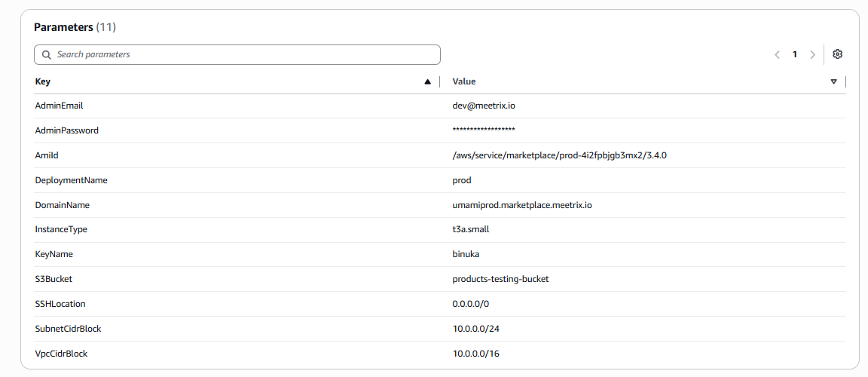Viewport: 868px width, 377px height.
Task: Select the dev@meetrix.io value
Action: [x=484, y=106]
